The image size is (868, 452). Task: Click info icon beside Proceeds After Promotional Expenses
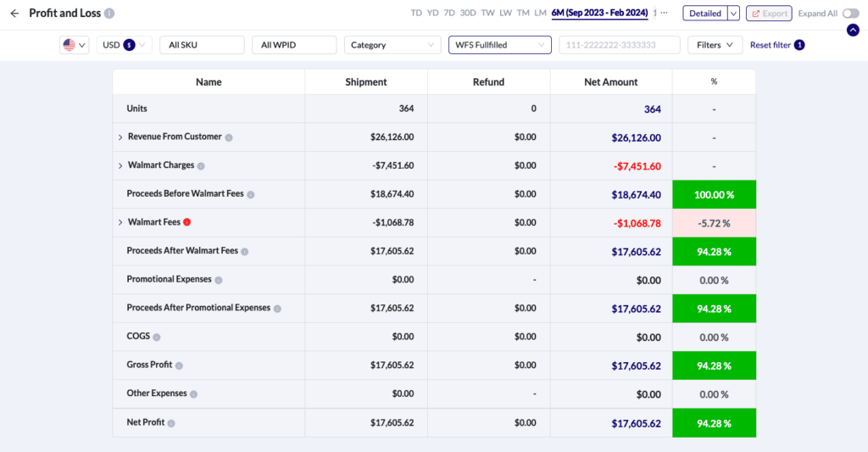(277, 309)
